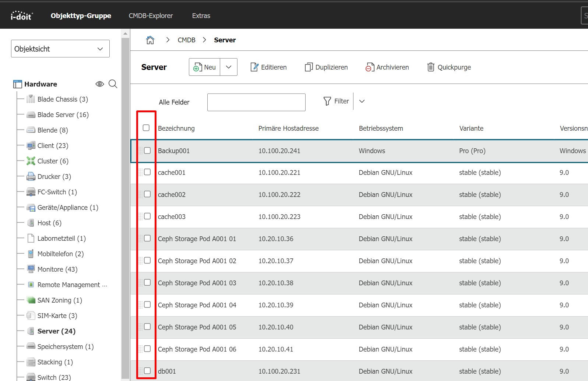The width and height of the screenshot is (588, 381).
Task: Click the home breadcrumb icon
Action: (150, 40)
